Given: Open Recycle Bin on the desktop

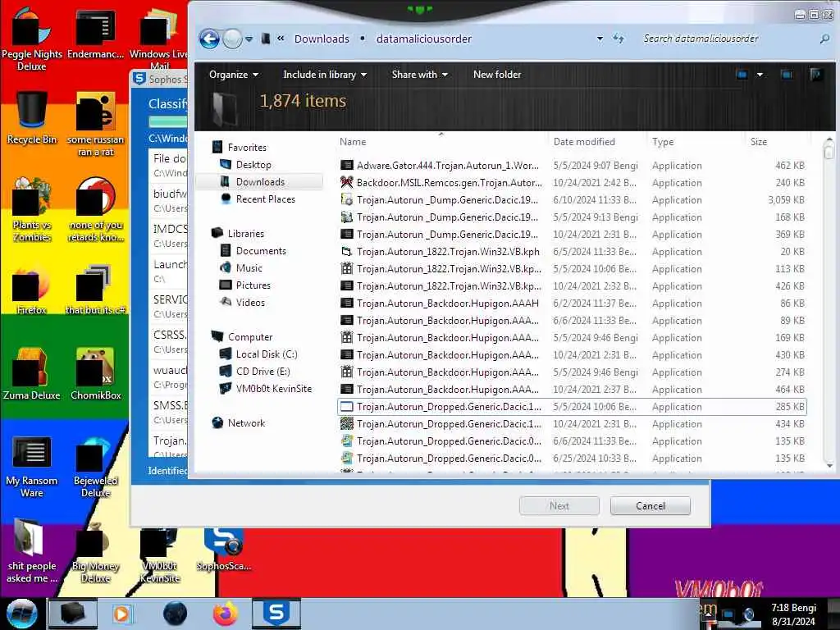Looking at the screenshot, I should click(32, 118).
